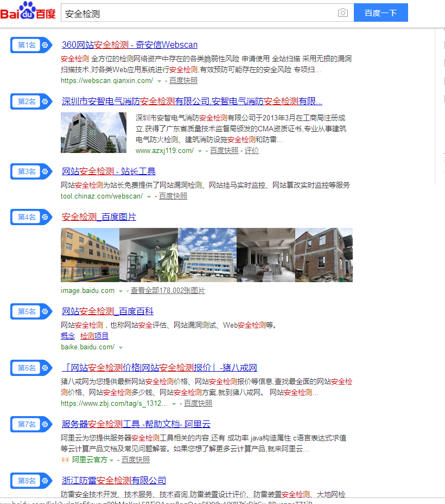Open the yellow school building image thumbnail
This screenshot has height=504, width=445.
(x=90, y=255)
